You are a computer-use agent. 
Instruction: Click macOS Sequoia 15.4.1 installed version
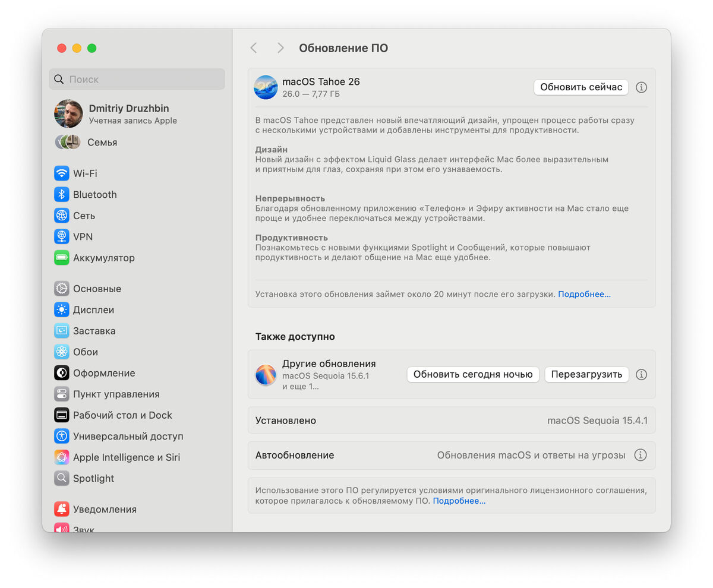pos(597,421)
